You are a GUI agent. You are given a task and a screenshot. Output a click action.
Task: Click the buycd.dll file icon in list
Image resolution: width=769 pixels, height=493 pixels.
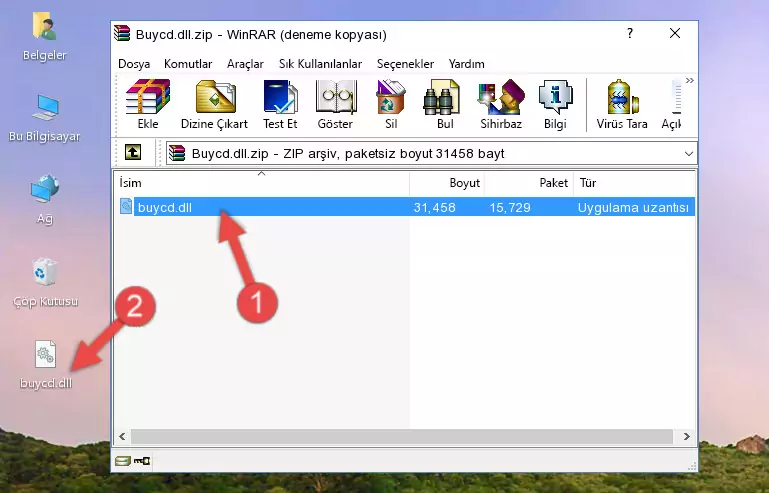tap(126, 207)
